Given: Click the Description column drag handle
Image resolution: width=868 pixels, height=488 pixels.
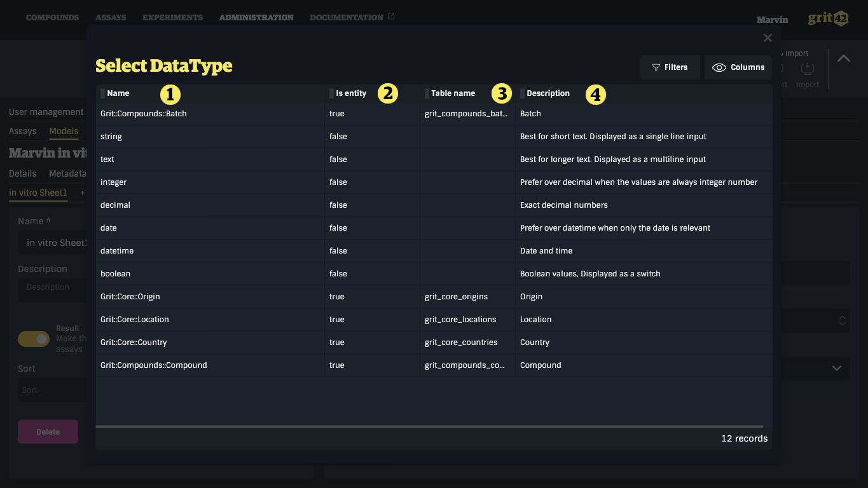Looking at the screenshot, I should 522,93.
